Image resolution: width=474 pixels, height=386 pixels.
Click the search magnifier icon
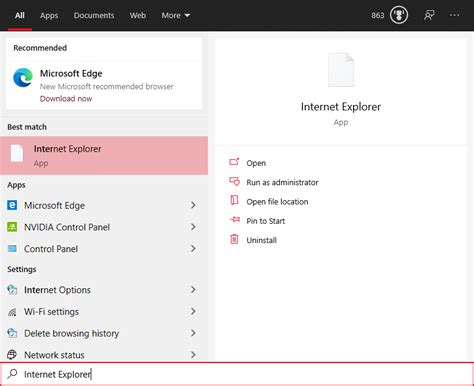(x=13, y=374)
